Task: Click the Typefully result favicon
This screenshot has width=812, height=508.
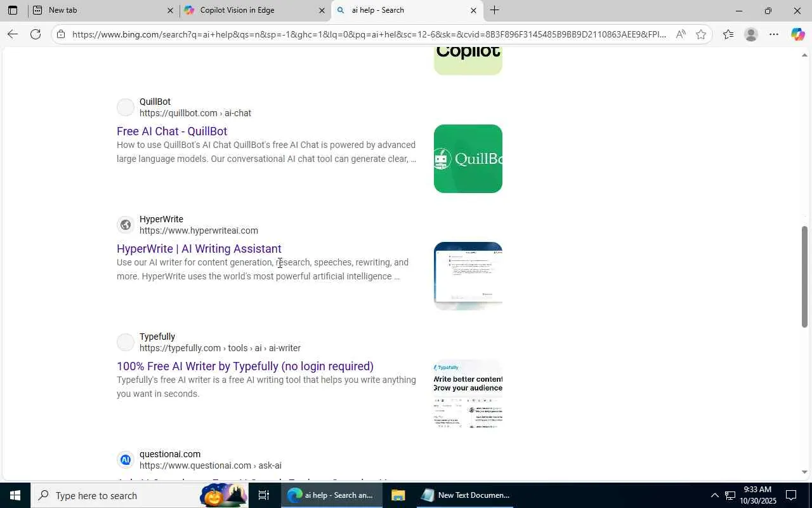Action: 126,342
